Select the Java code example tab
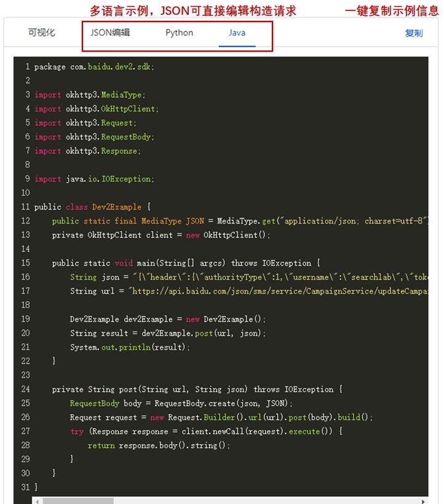This screenshot has width=444, height=504. [237, 33]
